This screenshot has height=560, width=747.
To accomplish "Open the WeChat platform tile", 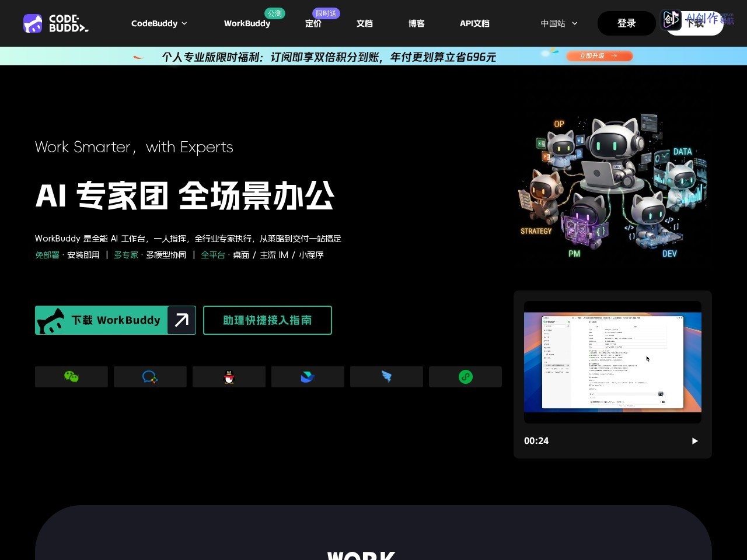I will point(71,377).
